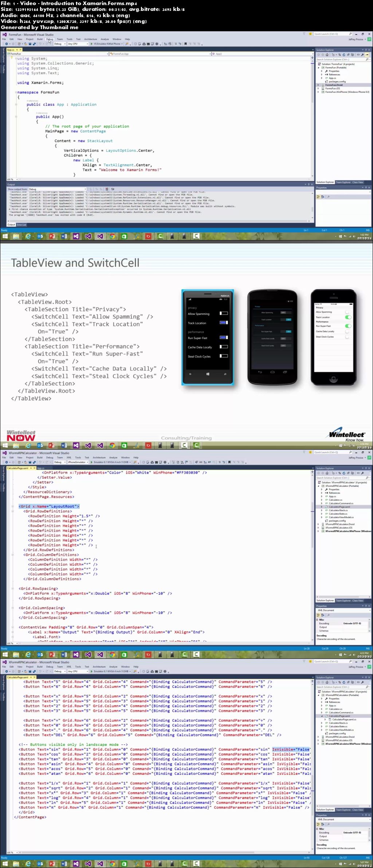Open CalculatorPage.xaml.cs in Solution Explorer
The width and height of the screenshot is (373, 868).
[344, 720]
